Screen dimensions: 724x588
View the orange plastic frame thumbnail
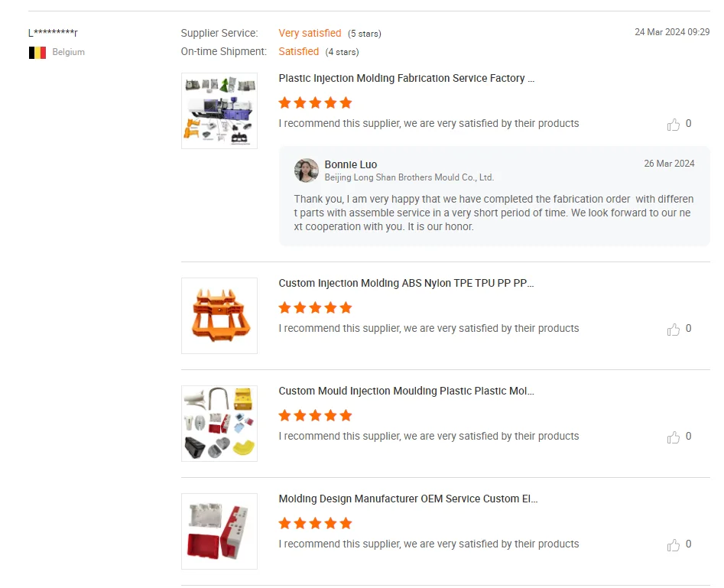[x=219, y=316]
